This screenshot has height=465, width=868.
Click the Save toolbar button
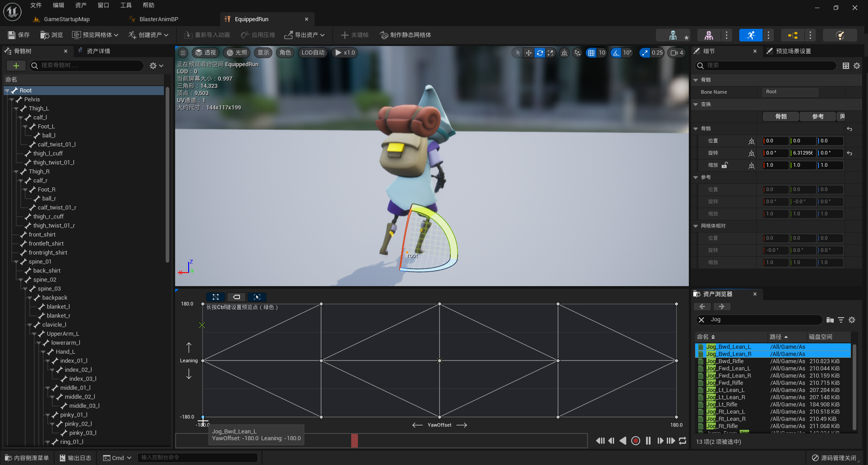pyautogui.click(x=19, y=35)
